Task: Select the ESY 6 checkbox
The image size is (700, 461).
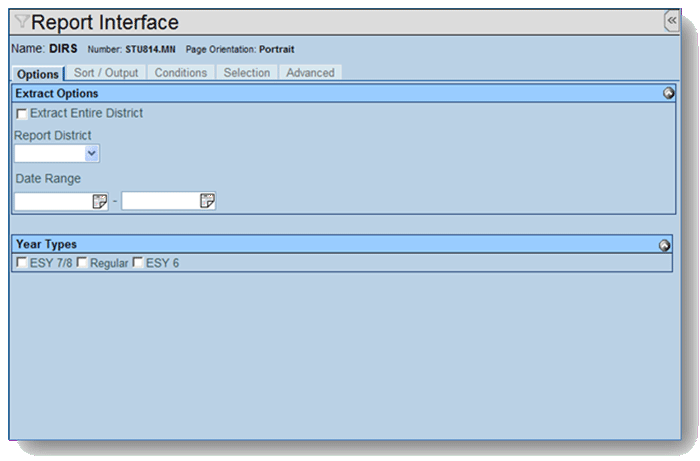Action: pyautogui.click(x=138, y=263)
